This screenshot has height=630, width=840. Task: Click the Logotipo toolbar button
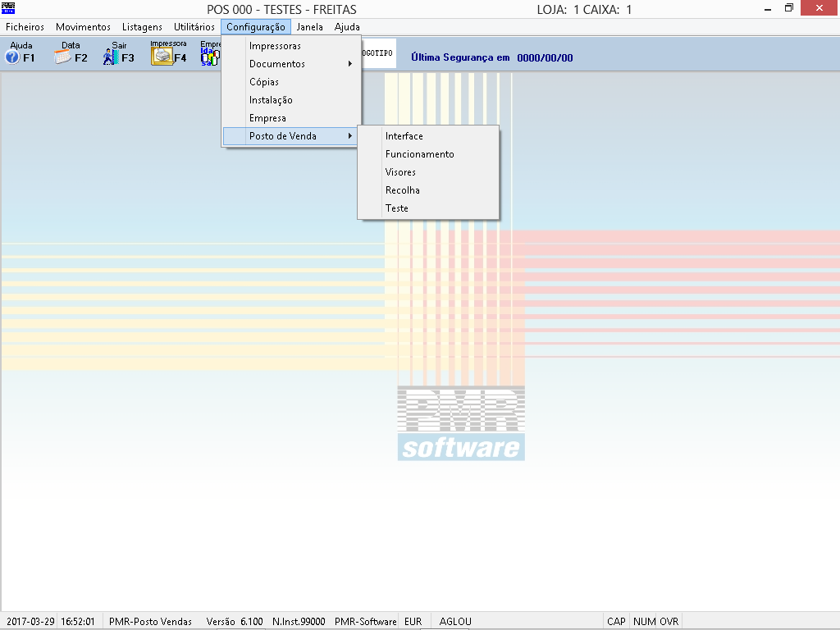pos(378,52)
